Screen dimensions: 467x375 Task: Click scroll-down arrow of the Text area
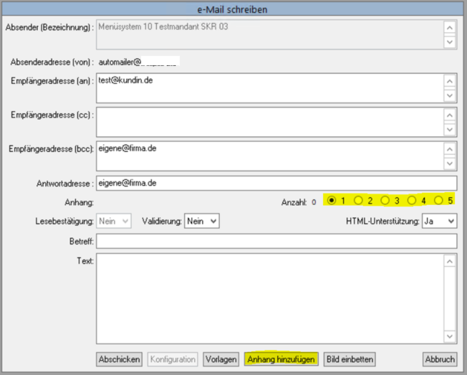tap(450, 336)
